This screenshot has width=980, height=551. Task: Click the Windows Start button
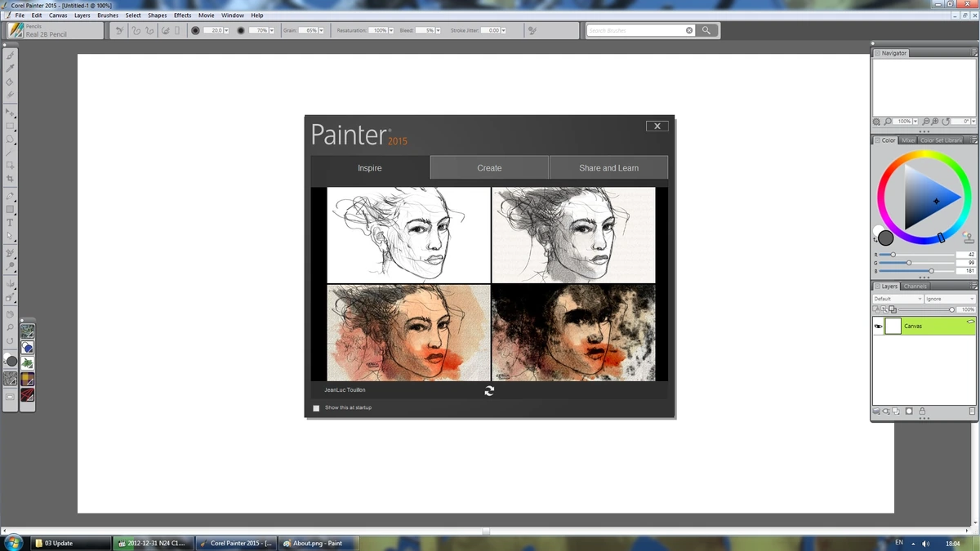coord(14,543)
